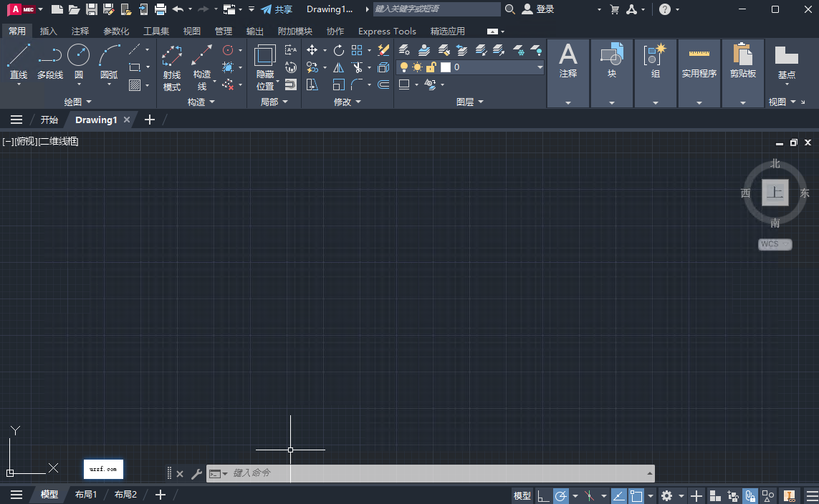Toggle the layer light bulb visibility
Screen dimensions: 819x504
404,67
